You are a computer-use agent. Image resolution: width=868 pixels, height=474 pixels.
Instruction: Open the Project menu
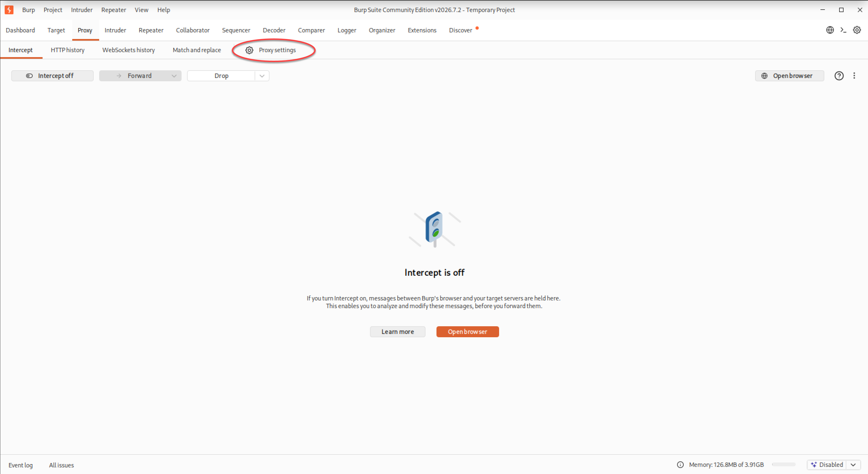coord(53,10)
